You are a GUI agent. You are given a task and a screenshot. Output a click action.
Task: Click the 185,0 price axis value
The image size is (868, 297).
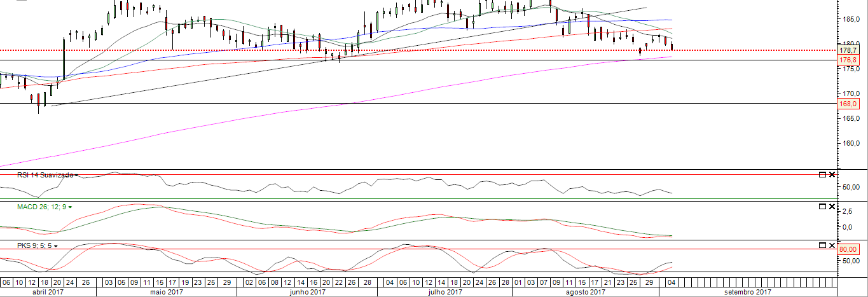[851, 20]
